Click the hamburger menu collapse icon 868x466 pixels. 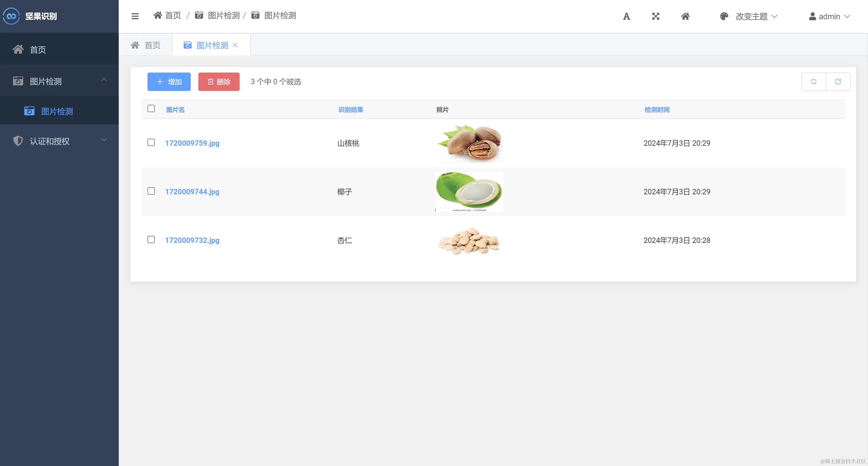[x=135, y=16]
